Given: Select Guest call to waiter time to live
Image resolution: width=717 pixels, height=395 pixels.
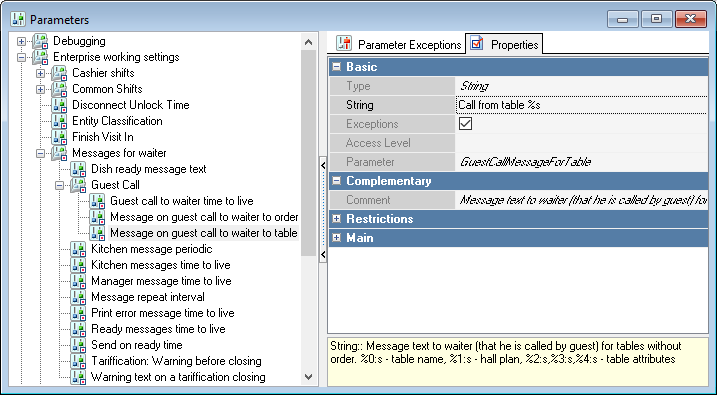Looking at the screenshot, I should [182, 201].
